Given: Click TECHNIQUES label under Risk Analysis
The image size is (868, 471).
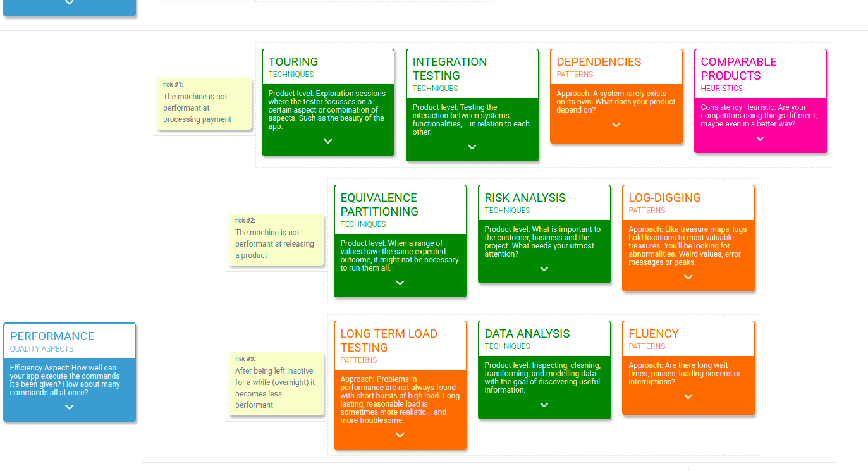Looking at the screenshot, I should tap(508, 211).
